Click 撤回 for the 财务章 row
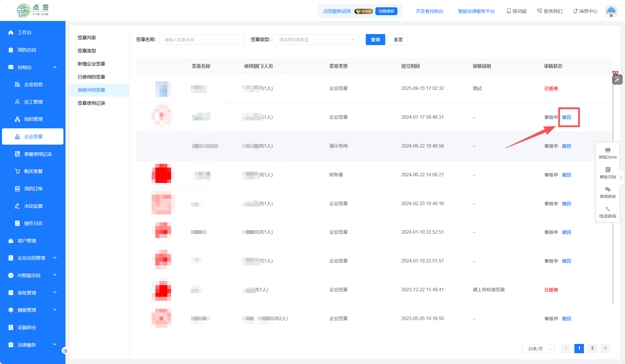Image resolution: width=625 pixels, height=364 pixels. tap(566, 175)
